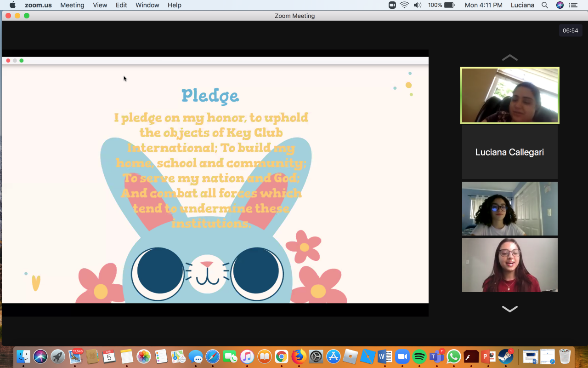Select the Luciana Callegari participant tile

(509, 152)
